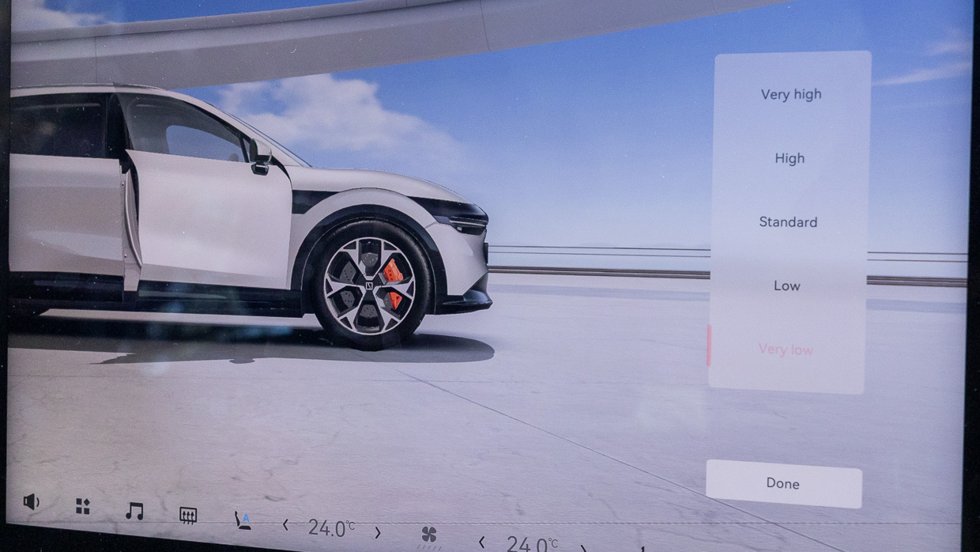The width and height of the screenshot is (980, 552).
Task: Tap the pink height level indicator bar
Action: pos(709,346)
